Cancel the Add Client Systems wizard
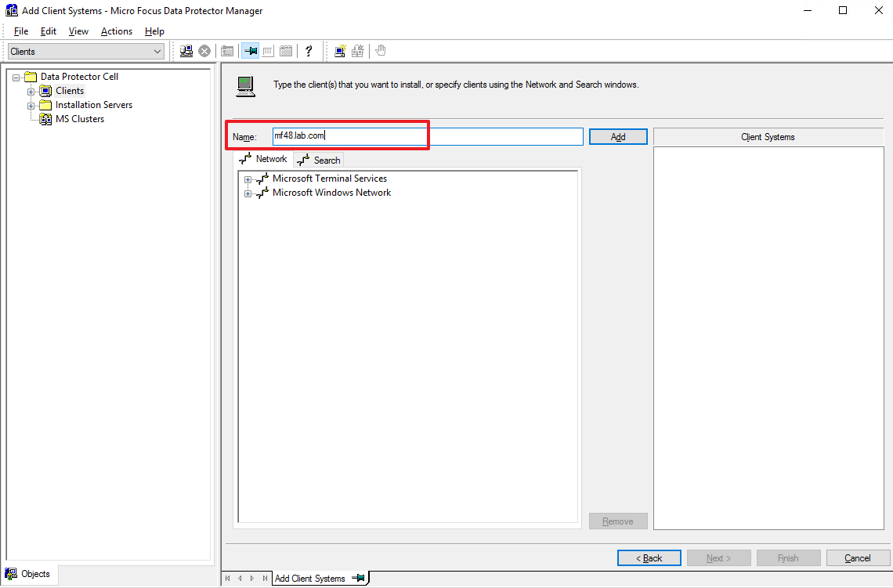893x588 pixels. (x=858, y=557)
